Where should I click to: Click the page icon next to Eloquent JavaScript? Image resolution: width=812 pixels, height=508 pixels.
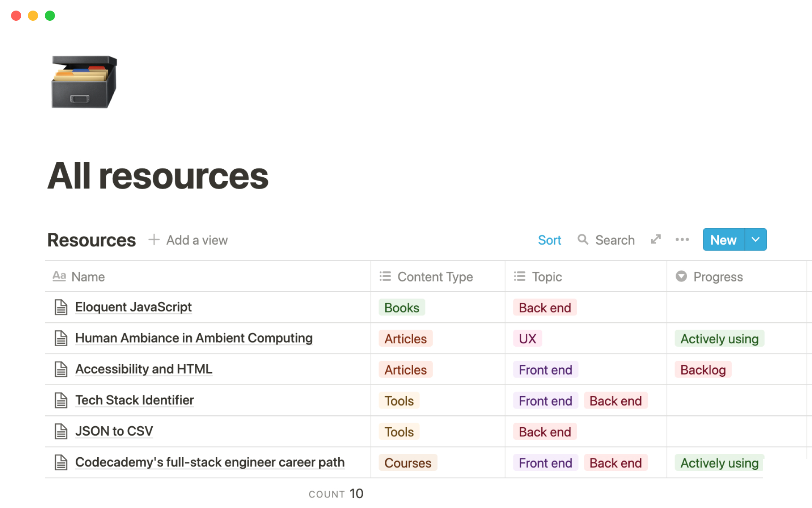coord(60,307)
